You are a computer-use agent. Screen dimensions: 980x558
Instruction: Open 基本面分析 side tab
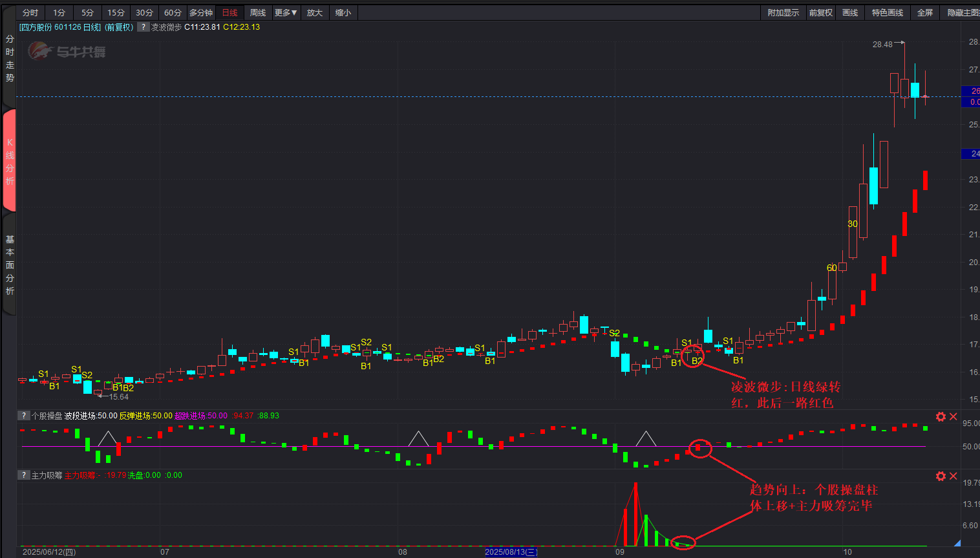tap(10, 265)
